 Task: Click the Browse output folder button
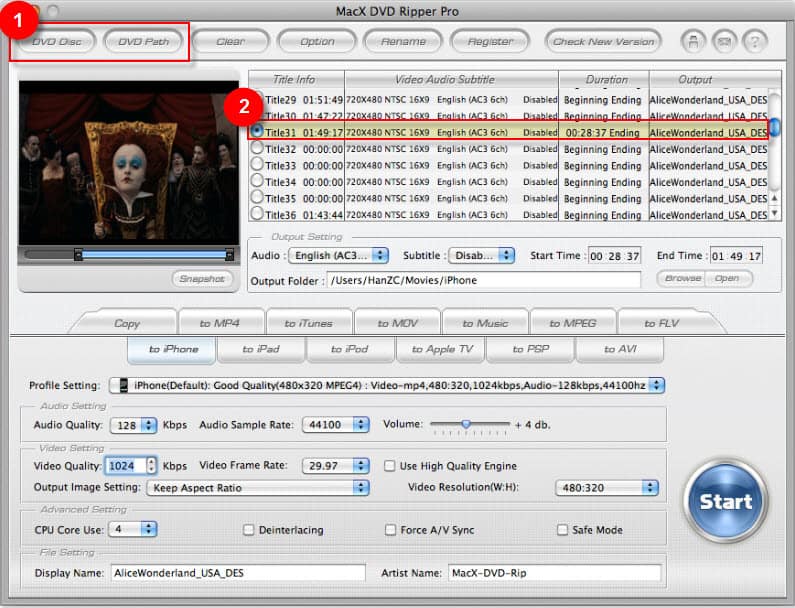click(x=682, y=278)
